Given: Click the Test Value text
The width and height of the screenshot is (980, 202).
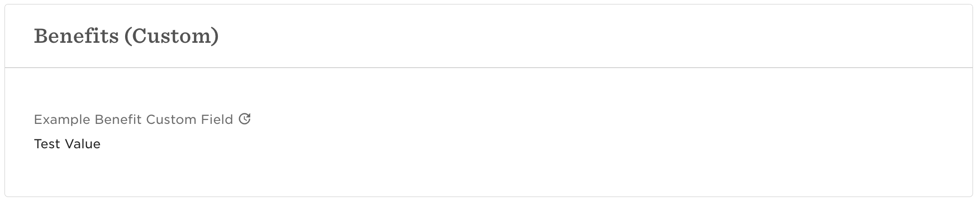Looking at the screenshot, I should click(x=67, y=144).
